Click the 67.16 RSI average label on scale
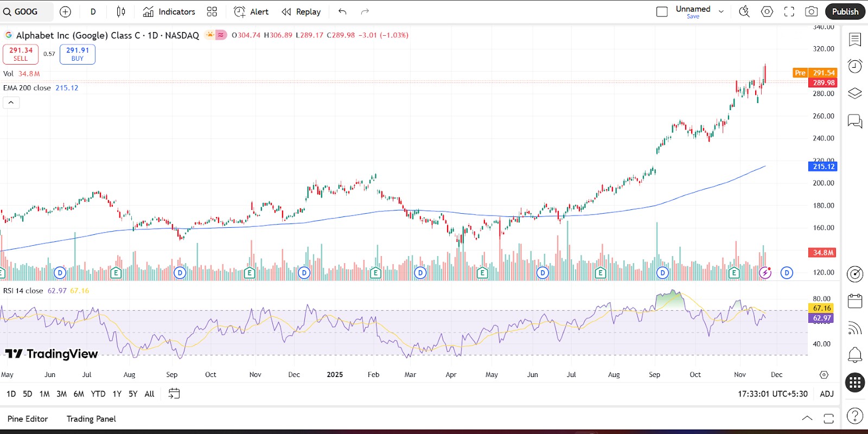This screenshot has height=434, width=868. tap(821, 308)
